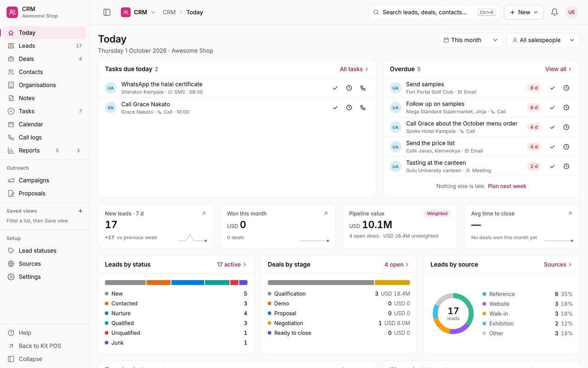The height and width of the screenshot is (368, 588).
Task: Open the 'All salespeople' filter dropdown
Action: point(543,40)
